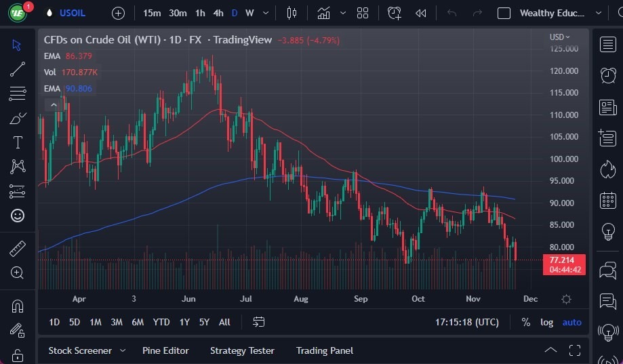Open the ideas lightbulb panel
The image size is (623, 364).
[607, 231]
